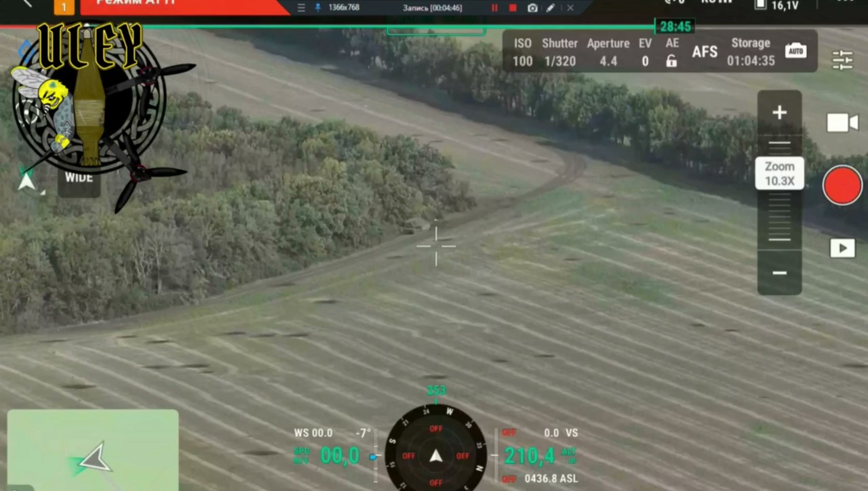This screenshot has width=868, height=491.
Task: Click the pin icon on the recorder bar
Action: pyautogui.click(x=318, y=7)
